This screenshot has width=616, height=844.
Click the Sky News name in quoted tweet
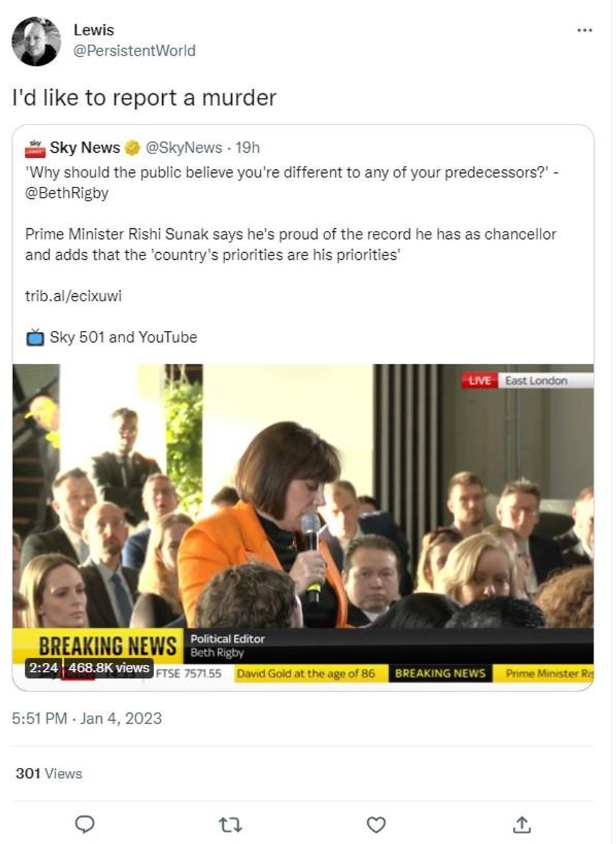(x=85, y=148)
